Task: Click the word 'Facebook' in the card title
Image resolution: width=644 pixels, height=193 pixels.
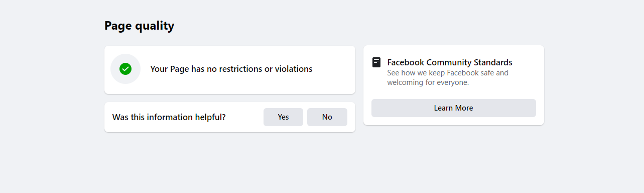Action: pos(406,62)
